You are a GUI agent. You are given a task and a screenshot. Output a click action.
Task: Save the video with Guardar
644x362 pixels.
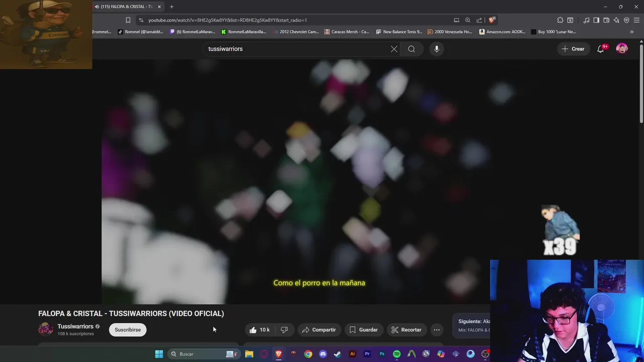[363, 330]
